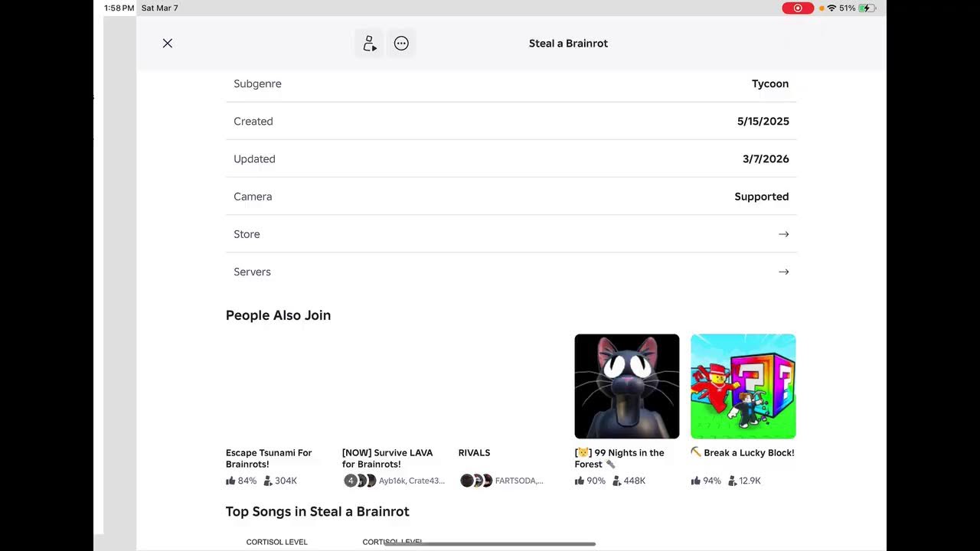This screenshot has height=551, width=980.
Task: Open the Store row arrow
Action: pyautogui.click(x=783, y=234)
